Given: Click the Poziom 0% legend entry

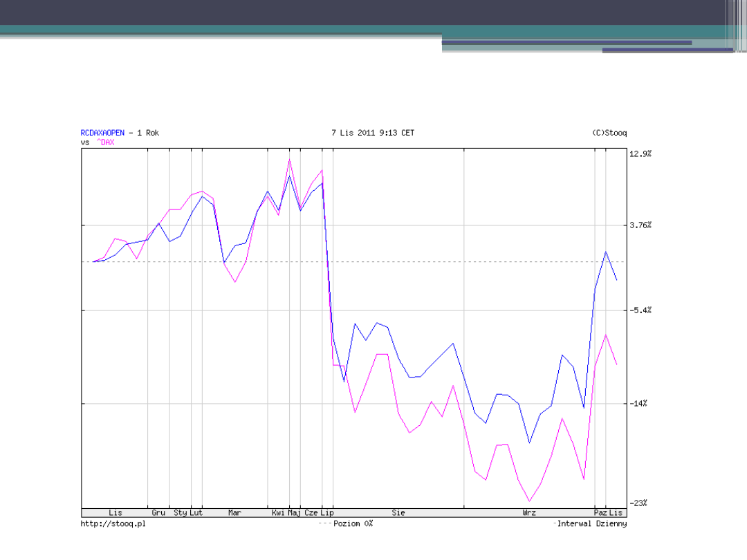Looking at the screenshot, I should click(353, 523).
